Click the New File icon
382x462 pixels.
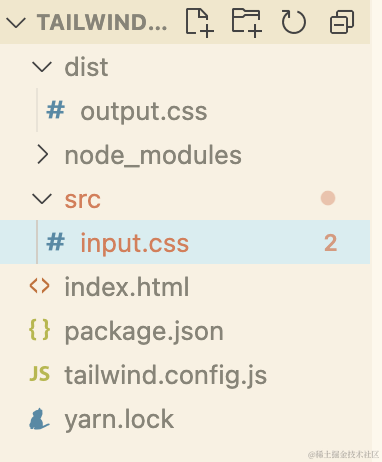pos(199,23)
